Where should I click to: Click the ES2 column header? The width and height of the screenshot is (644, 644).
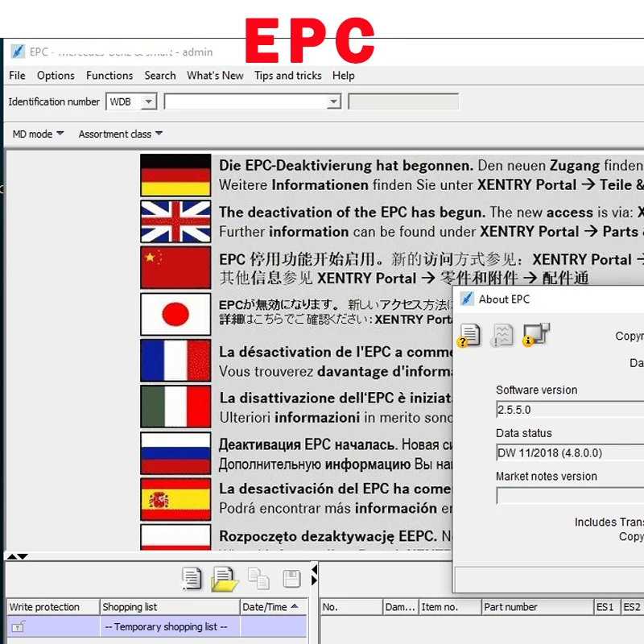click(x=633, y=607)
